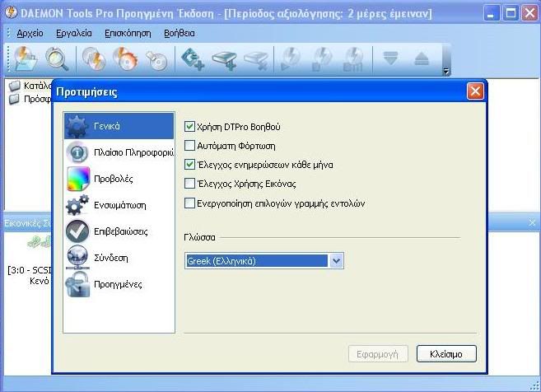Screen dimensions: 541x392
Task: Click the Κλείσιμο button
Action: (x=446, y=354)
